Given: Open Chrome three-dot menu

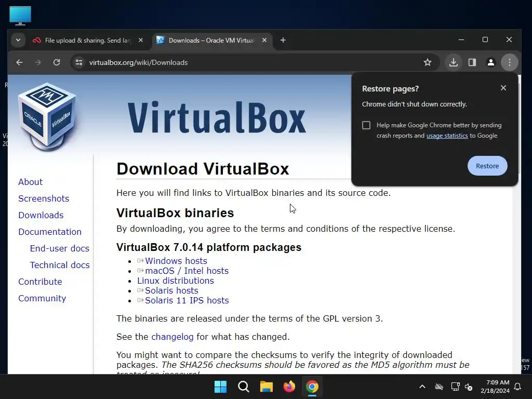Looking at the screenshot, I should [x=509, y=62].
